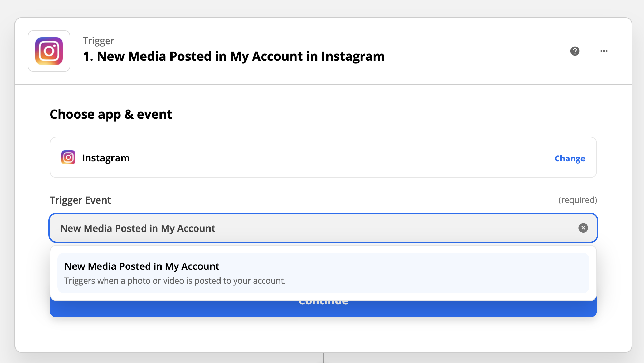
Task: Click the step title New Media Posted in Instagram
Action: click(234, 56)
